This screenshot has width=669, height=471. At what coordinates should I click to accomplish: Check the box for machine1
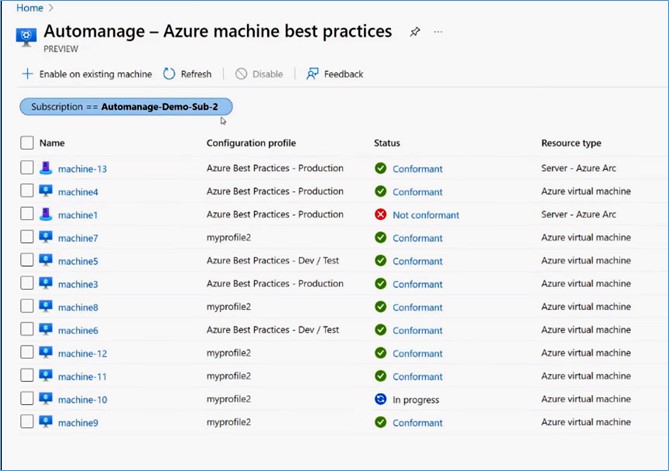[x=27, y=213]
